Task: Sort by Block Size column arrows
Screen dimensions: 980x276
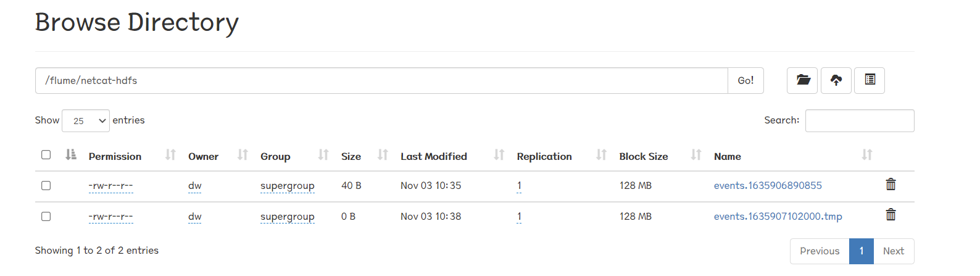Action: pos(696,155)
